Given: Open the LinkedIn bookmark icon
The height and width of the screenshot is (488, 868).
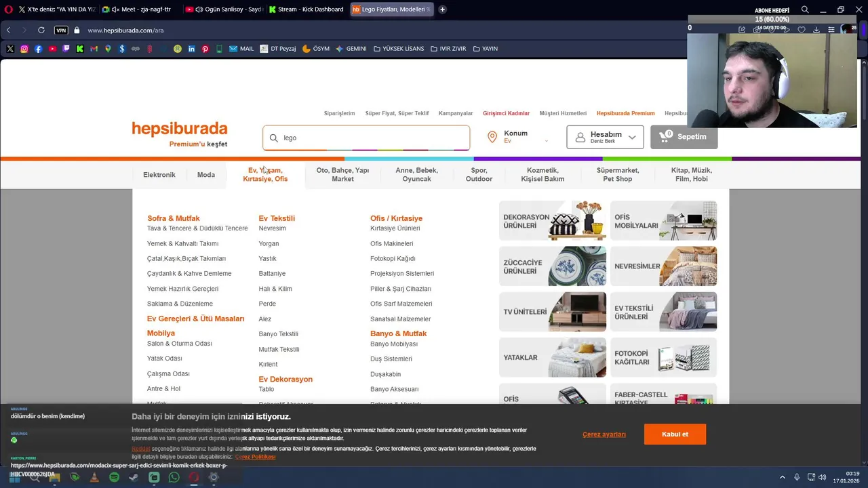Looking at the screenshot, I should 191,49.
